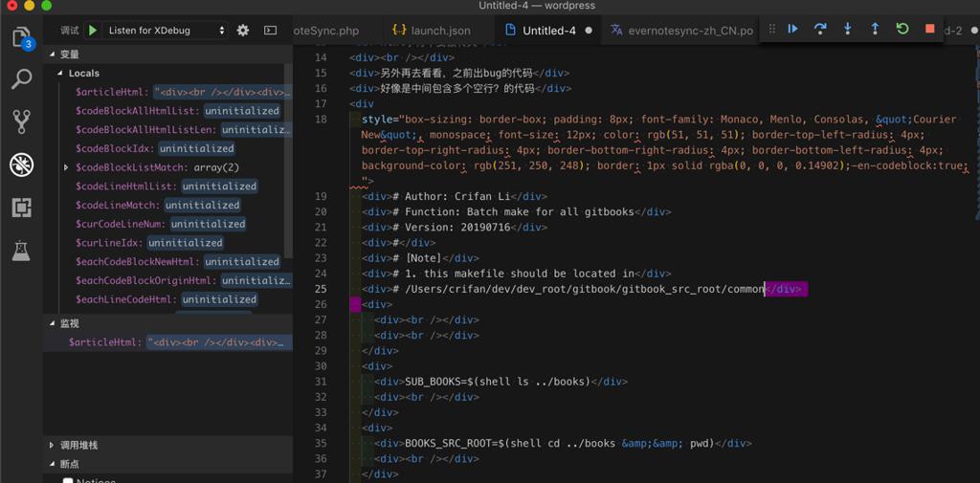
Task: Click Step Into in the debug toolbar
Action: coord(848,30)
